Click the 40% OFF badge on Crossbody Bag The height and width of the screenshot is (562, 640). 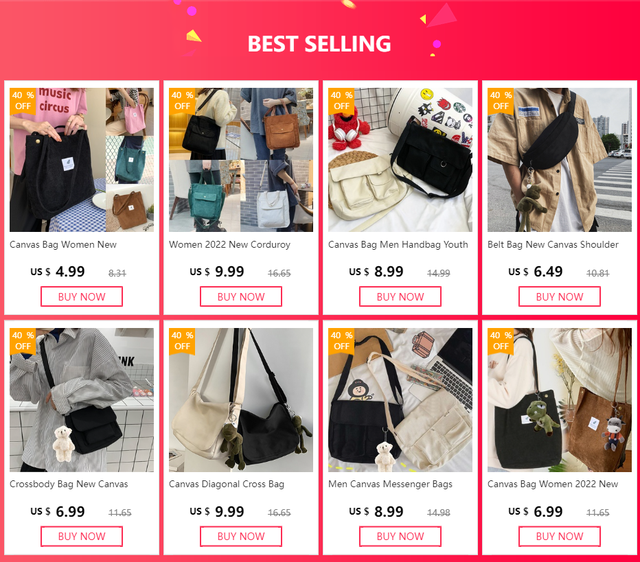23,341
